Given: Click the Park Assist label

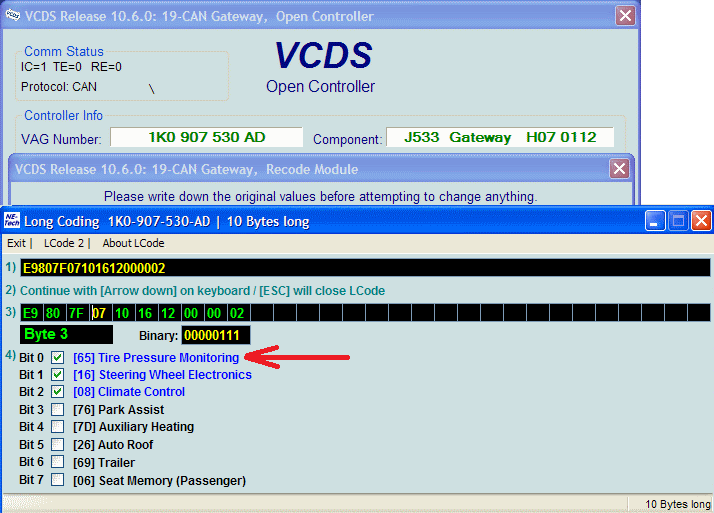Looking at the screenshot, I should coord(118,410).
